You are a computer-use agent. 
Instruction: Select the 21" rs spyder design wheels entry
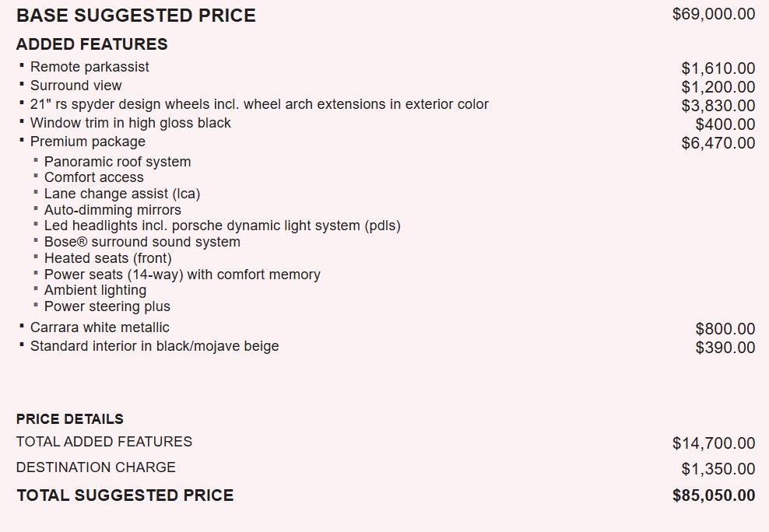(259, 104)
